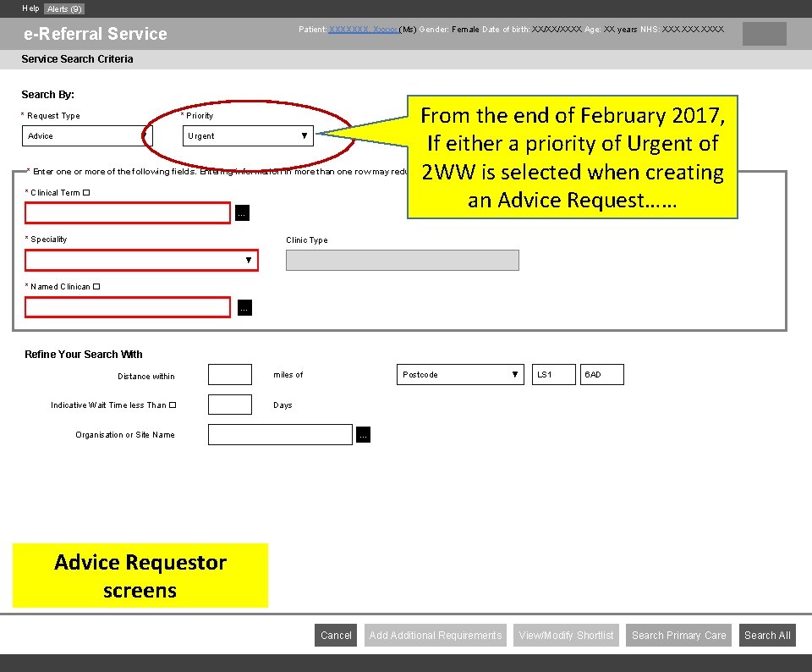Tick the Named Clinician checkbox
812x672 pixels.
click(96, 286)
